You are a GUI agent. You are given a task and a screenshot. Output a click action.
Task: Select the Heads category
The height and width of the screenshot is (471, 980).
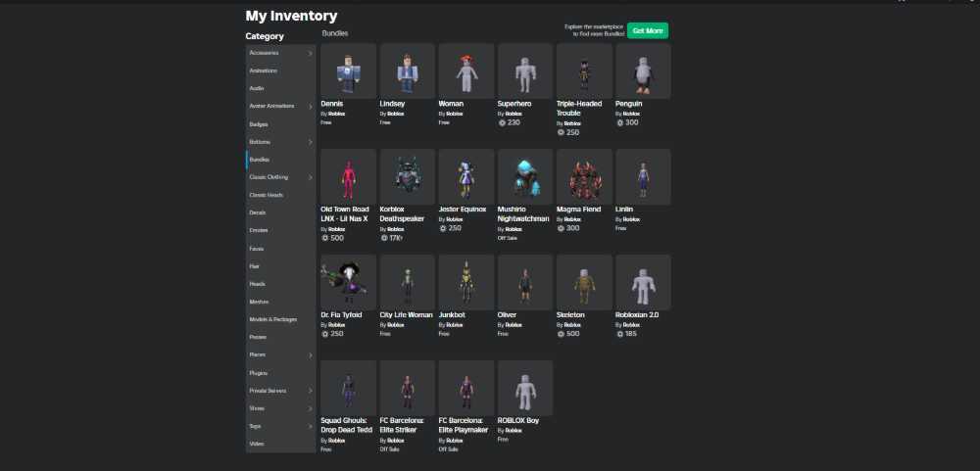(280, 284)
